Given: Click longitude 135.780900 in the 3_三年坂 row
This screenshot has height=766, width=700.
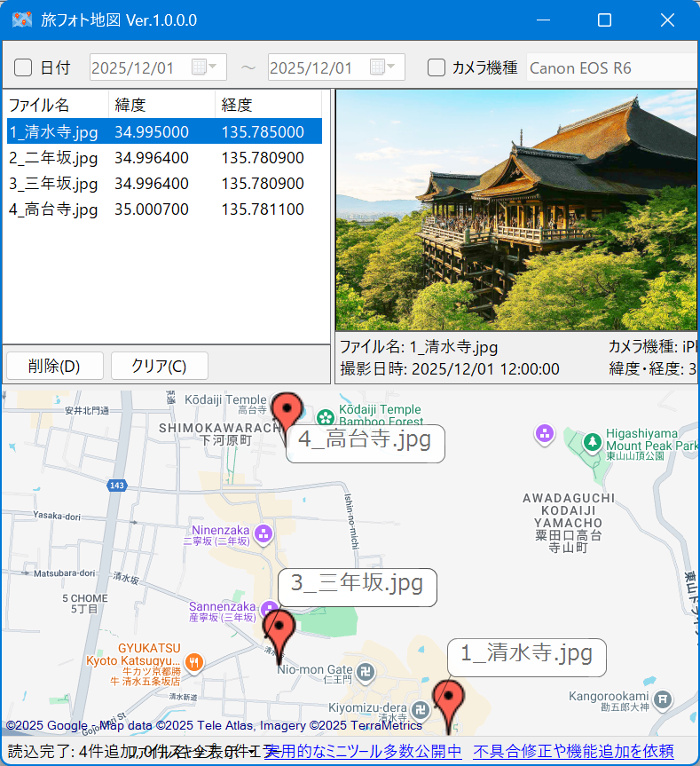Looking at the screenshot, I should 263,183.
